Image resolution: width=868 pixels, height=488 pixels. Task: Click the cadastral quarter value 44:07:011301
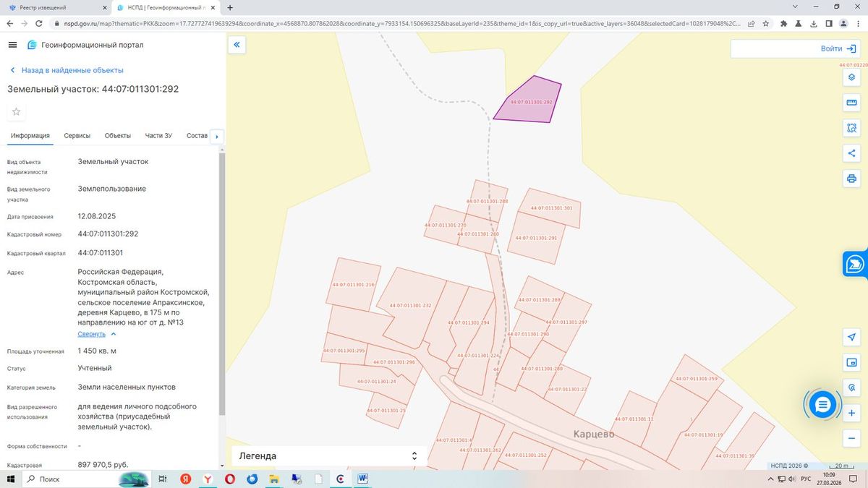[x=100, y=253]
